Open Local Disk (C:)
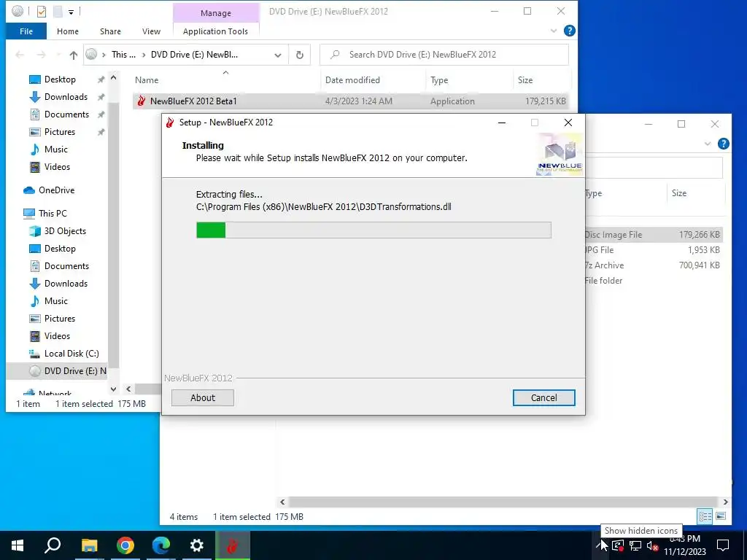Screen dimensions: 747x560 71,354
